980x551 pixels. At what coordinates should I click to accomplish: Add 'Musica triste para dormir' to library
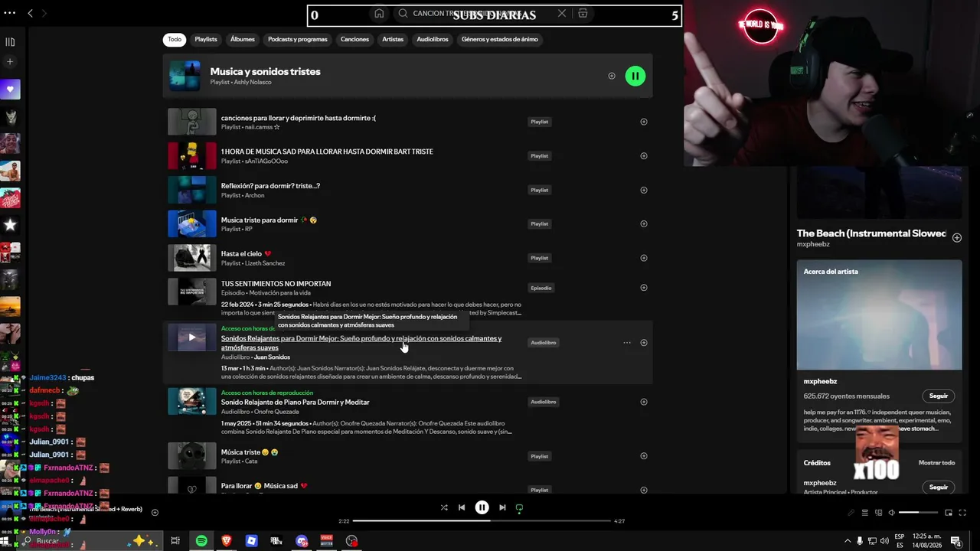[x=644, y=223]
